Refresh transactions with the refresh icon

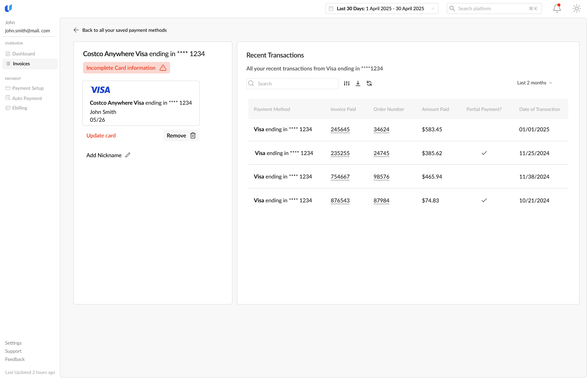pyautogui.click(x=369, y=83)
